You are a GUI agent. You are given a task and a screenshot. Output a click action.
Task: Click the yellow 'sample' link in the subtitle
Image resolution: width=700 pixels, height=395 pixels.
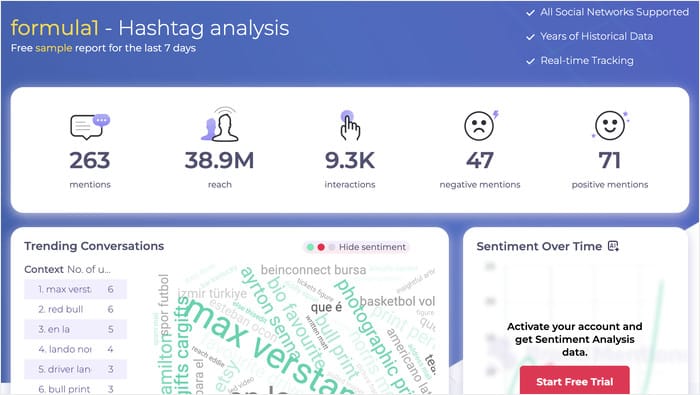[x=54, y=48]
